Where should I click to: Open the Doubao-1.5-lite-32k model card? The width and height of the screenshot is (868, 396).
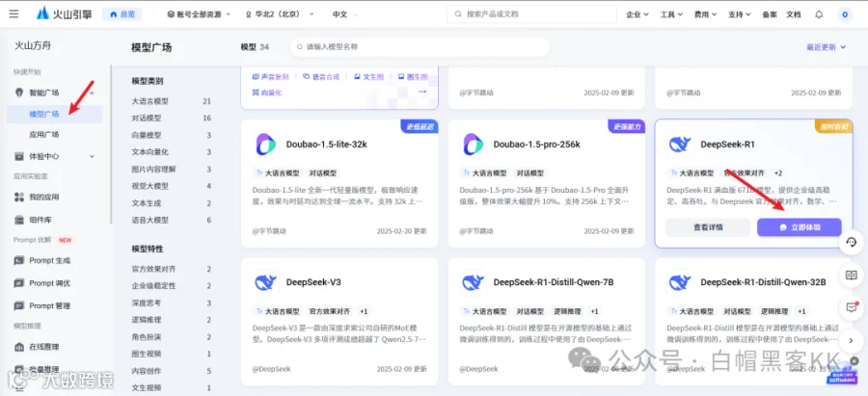pyautogui.click(x=339, y=183)
